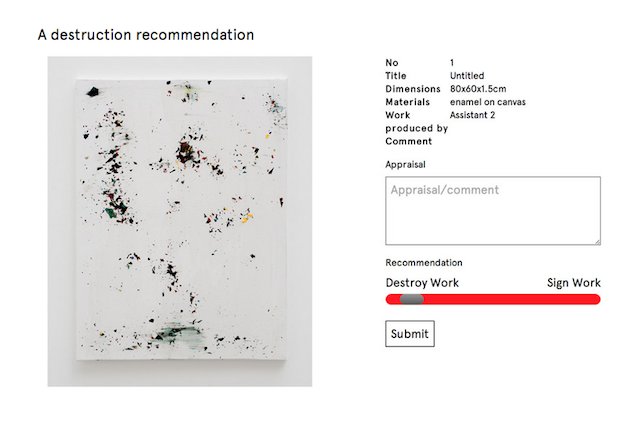Click the resize grip of the comment box
Image resolution: width=640 pixels, height=424 pixels.
[597, 241]
